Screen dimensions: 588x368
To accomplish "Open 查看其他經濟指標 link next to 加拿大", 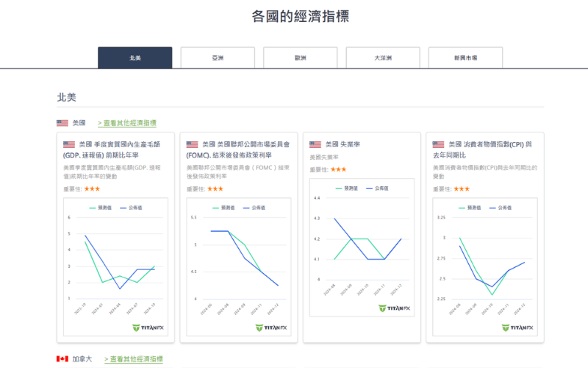I will (134, 359).
